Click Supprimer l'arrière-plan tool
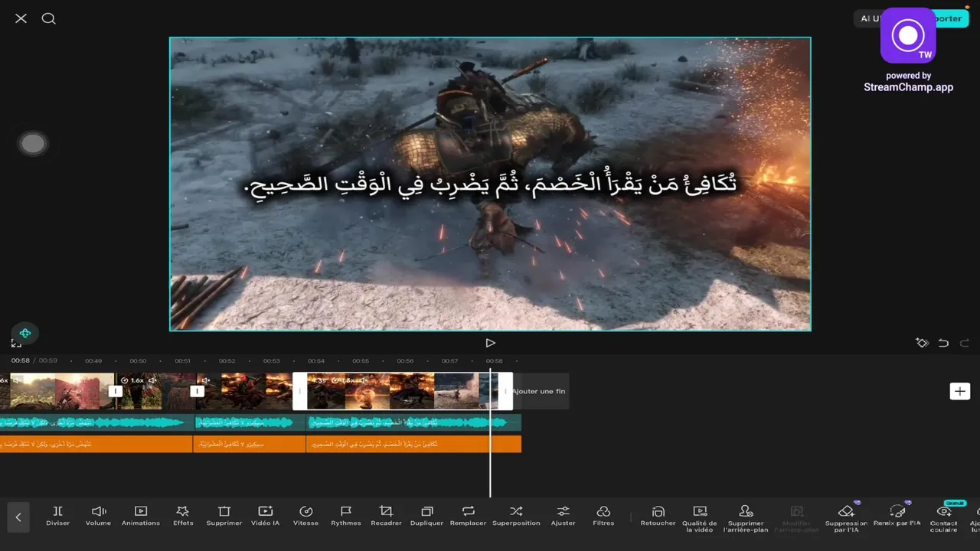Image resolution: width=980 pixels, height=551 pixels. [746, 519]
